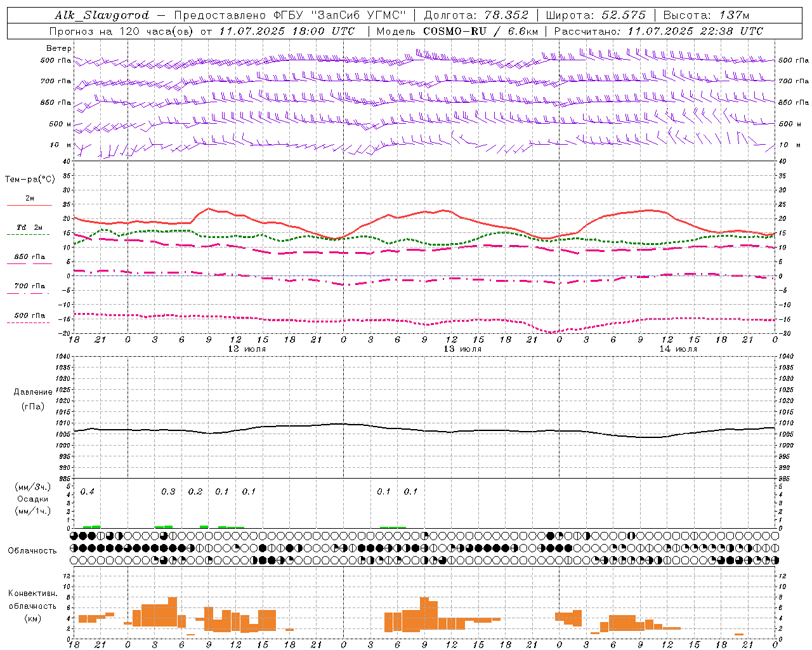Image resolution: width=812 pixels, height=650 pixels.
Task: Click the Прогноз на 120 часа(ов) header text
Action: click(122, 31)
